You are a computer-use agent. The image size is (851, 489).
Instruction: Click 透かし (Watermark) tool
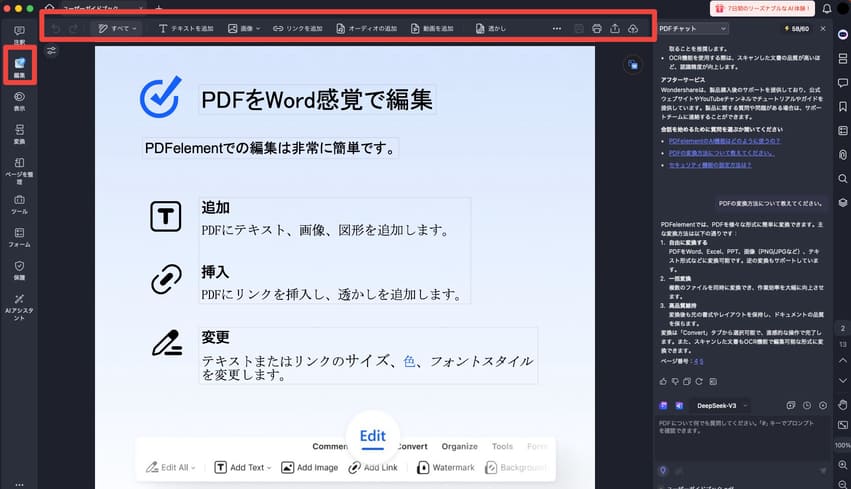click(x=491, y=28)
